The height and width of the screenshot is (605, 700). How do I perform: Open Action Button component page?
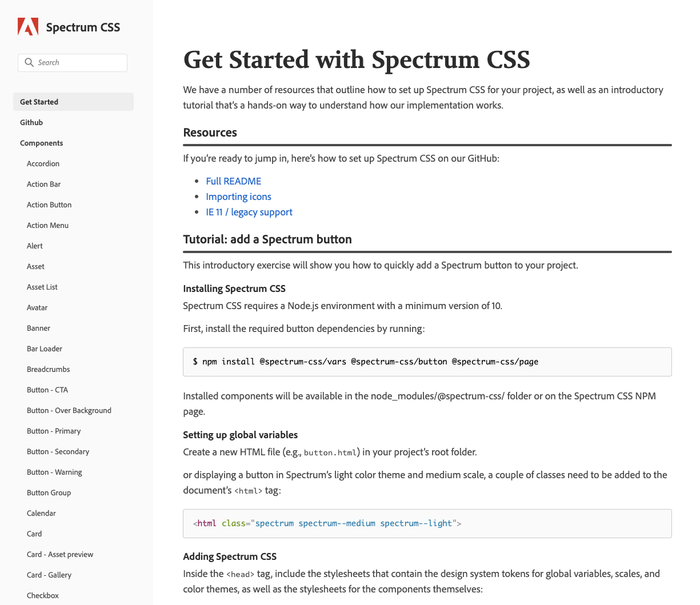[49, 205]
